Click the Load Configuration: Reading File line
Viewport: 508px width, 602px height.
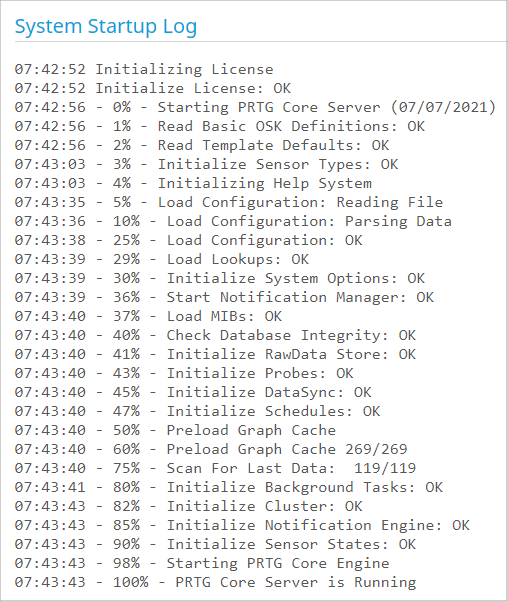[x=229, y=202]
